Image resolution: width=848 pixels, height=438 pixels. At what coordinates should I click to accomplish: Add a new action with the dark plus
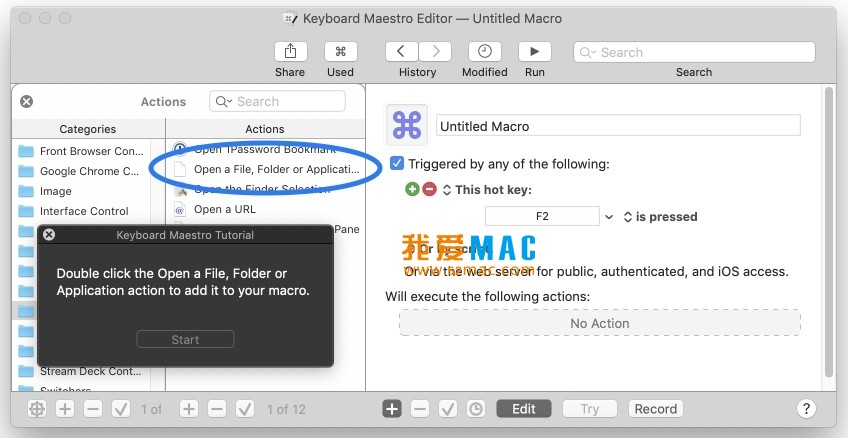[x=392, y=409]
